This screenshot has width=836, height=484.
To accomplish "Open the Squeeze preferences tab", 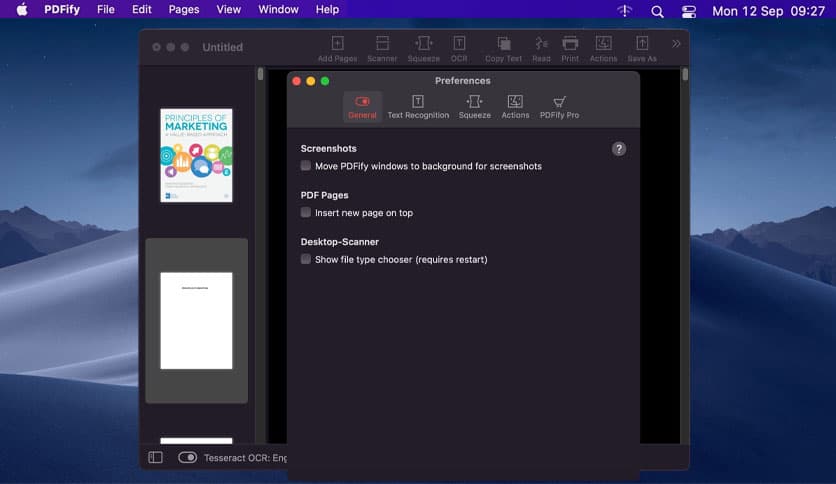I will (475, 107).
